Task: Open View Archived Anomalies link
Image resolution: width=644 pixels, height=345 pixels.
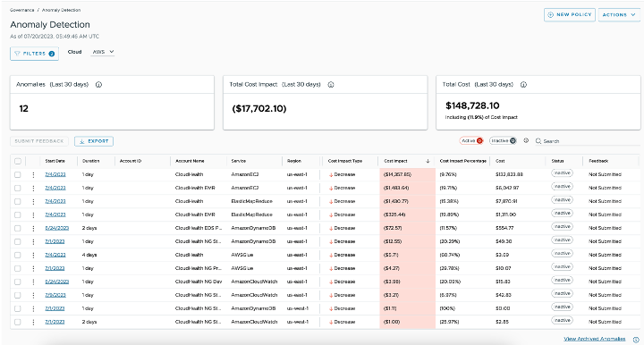Action: pyautogui.click(x=594, y=339)
